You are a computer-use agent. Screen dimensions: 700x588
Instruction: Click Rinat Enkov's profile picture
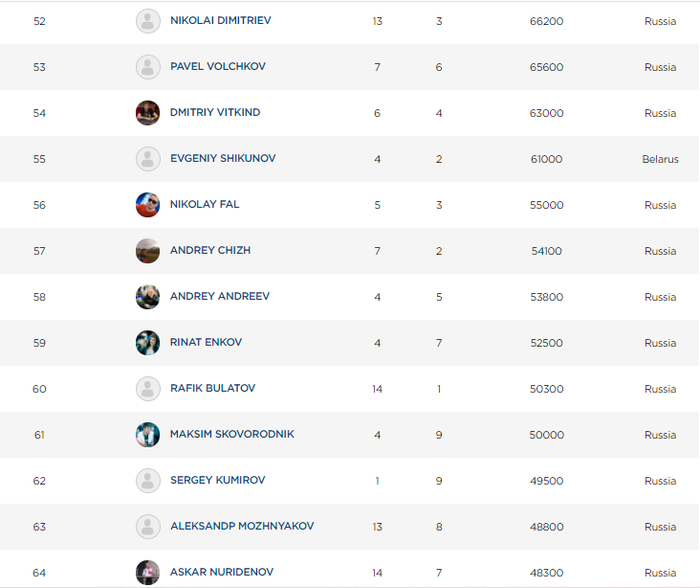coord(148,343)
